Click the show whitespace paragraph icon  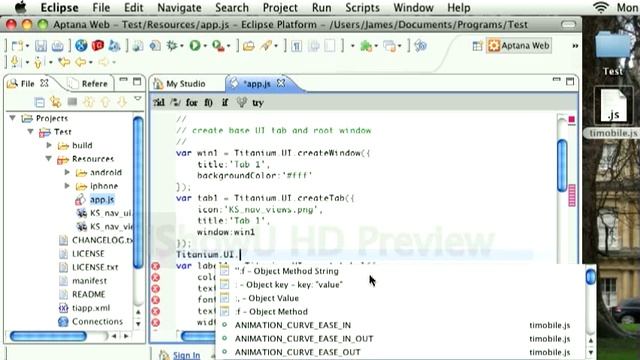point(297,46)
